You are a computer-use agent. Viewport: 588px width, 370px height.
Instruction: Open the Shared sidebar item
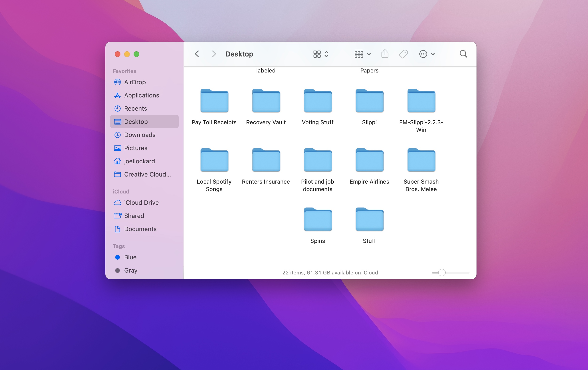pyautogui.click(x=144, y=216)
